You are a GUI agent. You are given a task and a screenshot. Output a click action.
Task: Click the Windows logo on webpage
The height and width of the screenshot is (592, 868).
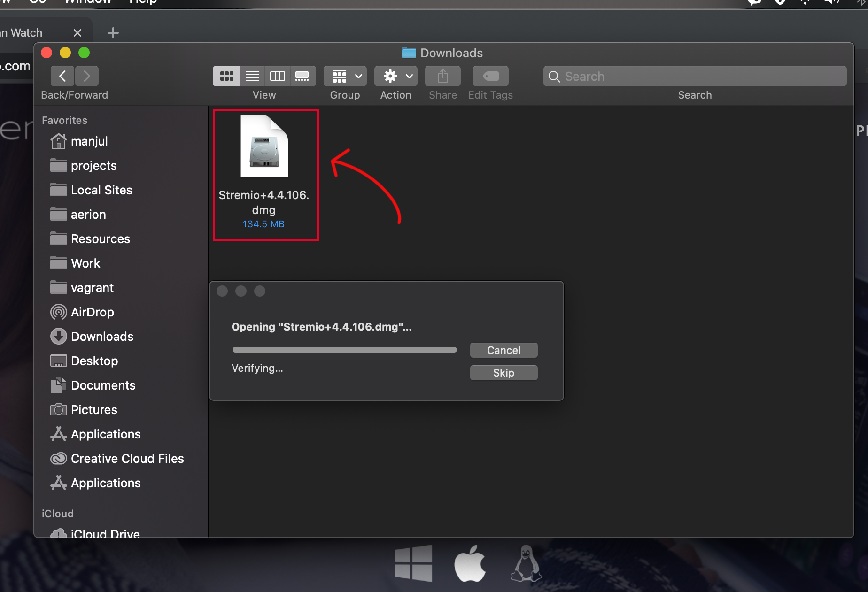[413, 563]
